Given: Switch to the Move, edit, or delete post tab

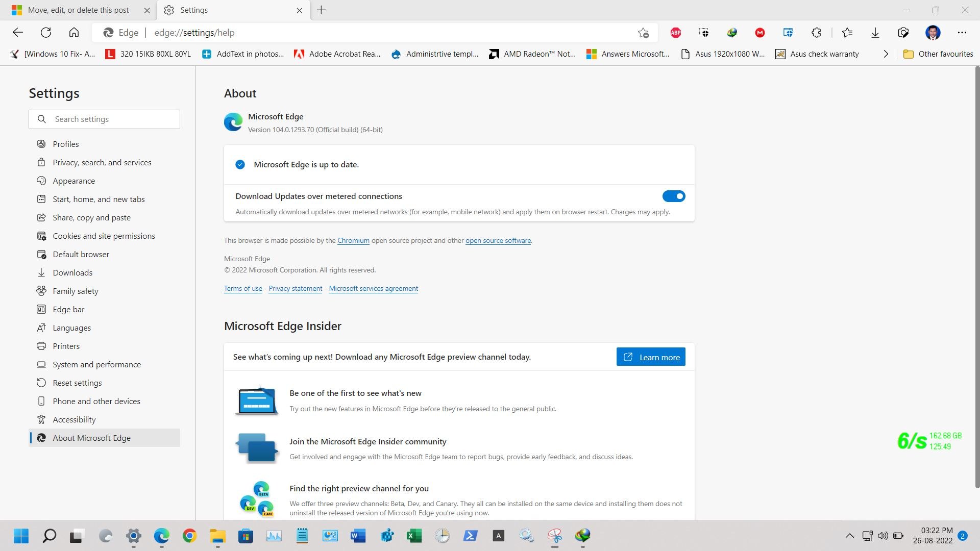Looking at the screenshot, I should click(78, 10).
